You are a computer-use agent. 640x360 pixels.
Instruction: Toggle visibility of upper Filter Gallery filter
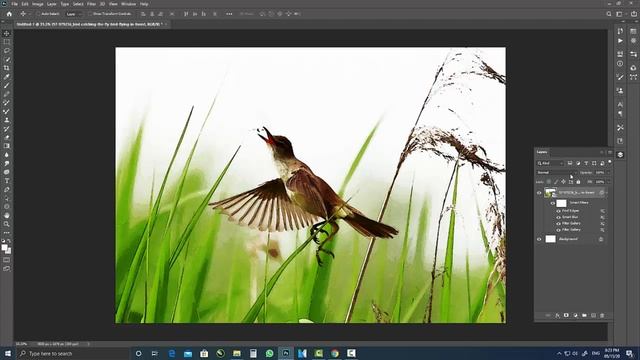click(x=558, y=224)
